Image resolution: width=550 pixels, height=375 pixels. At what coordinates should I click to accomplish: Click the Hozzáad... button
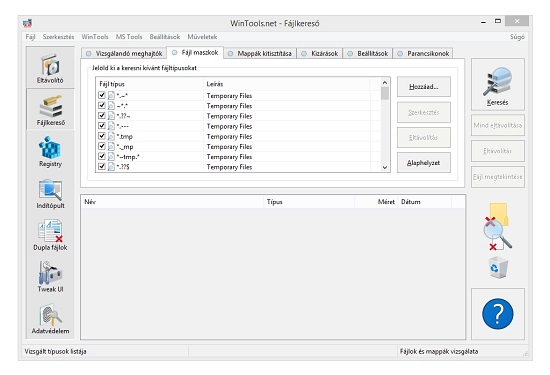[424, 87]
